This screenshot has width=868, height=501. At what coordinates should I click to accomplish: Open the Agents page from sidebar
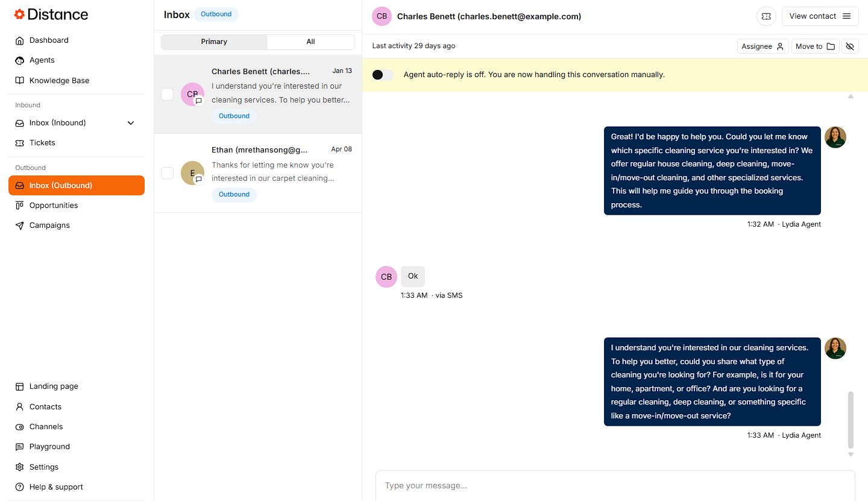point(42,60)
